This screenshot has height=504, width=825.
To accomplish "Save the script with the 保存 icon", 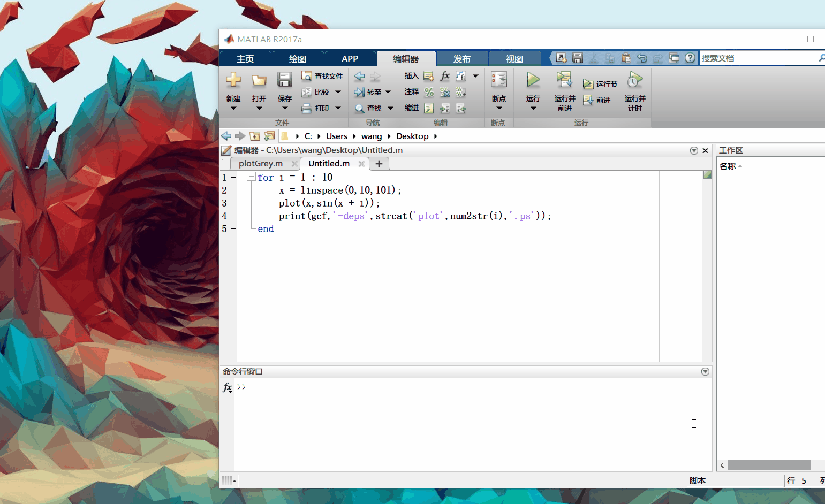I will tap(284, 79).
